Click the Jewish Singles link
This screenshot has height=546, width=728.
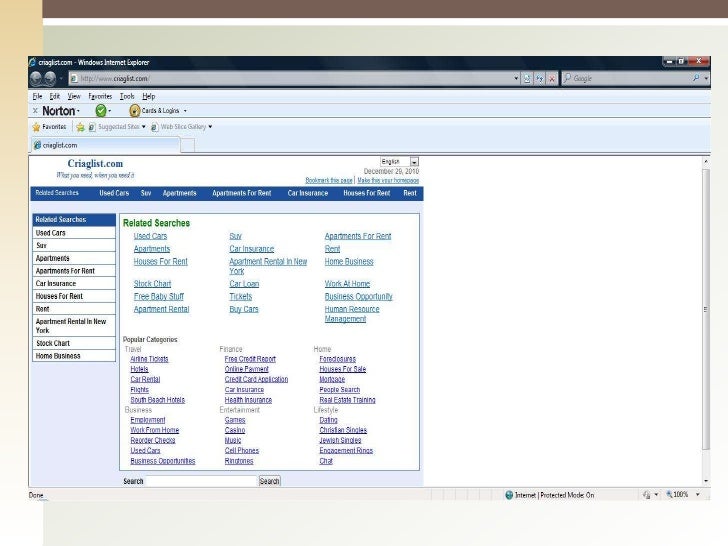tap(340, 440)
